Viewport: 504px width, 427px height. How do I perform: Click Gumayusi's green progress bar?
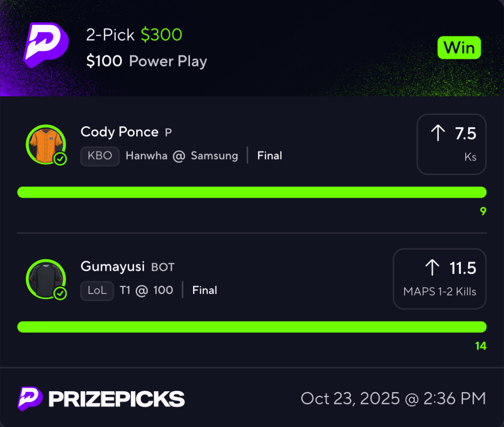coord(252,327)
